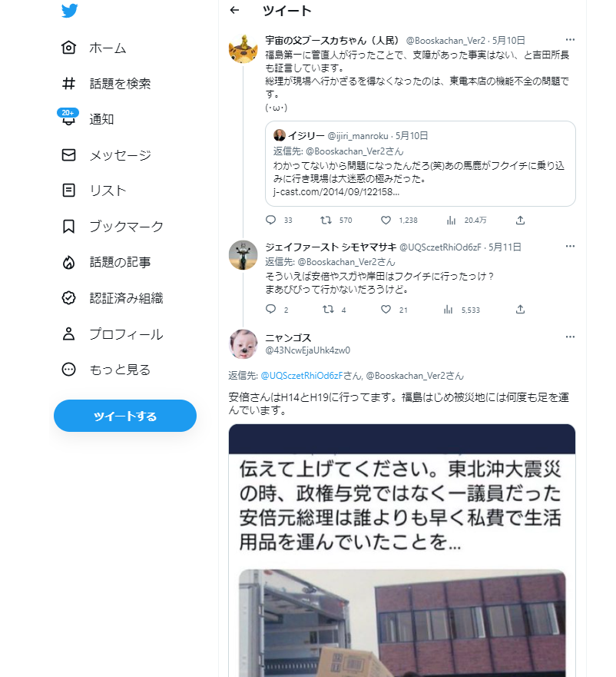
Task: Like the reply with 21 likes
Action: click(x=386, y=310)
